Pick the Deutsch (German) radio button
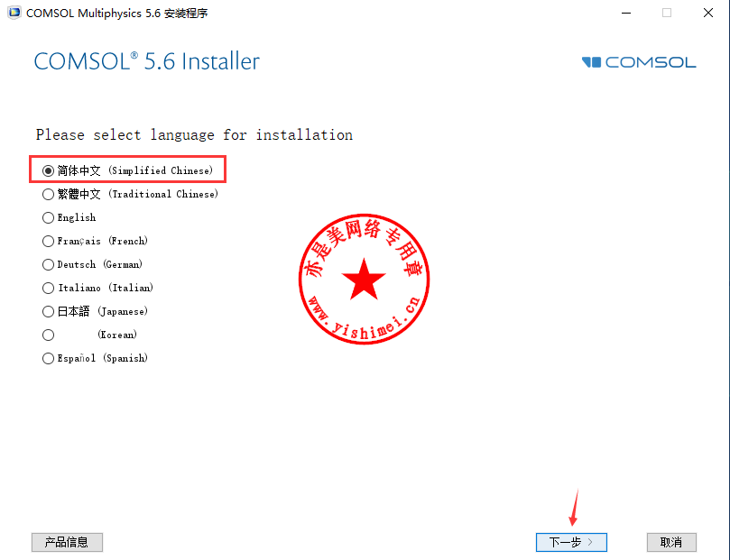Viewport: 730px width, 560px height. (x=48, y=264)
